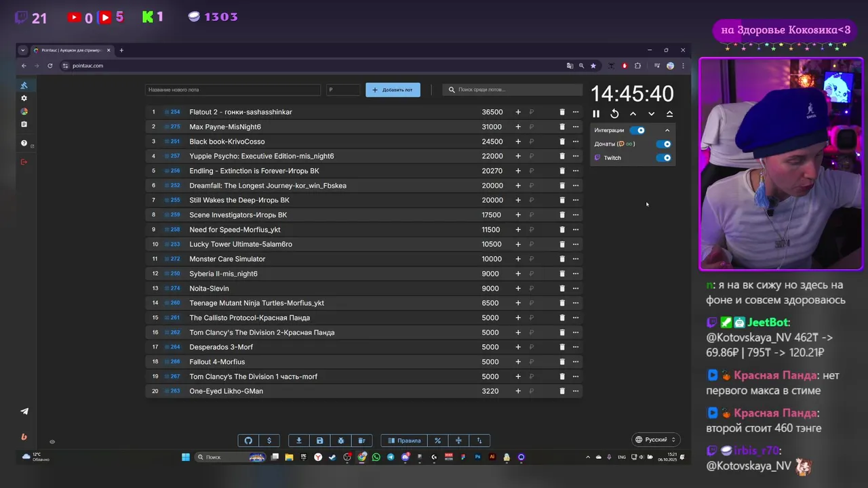This screenshot has width=868, height=488.
Task: Click the download icon in bottom toolbar
Action: [299, 441]
